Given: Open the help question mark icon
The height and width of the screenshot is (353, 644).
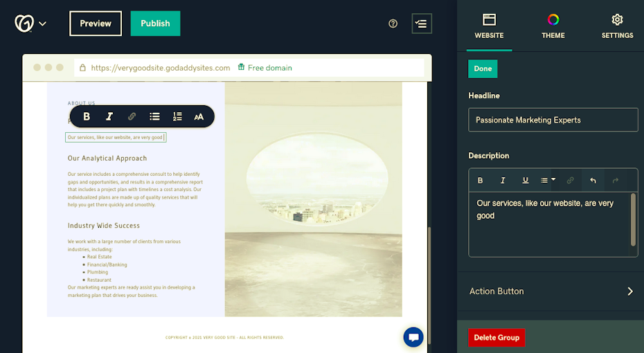Looking at the screenshot, I should coord(393,24).
